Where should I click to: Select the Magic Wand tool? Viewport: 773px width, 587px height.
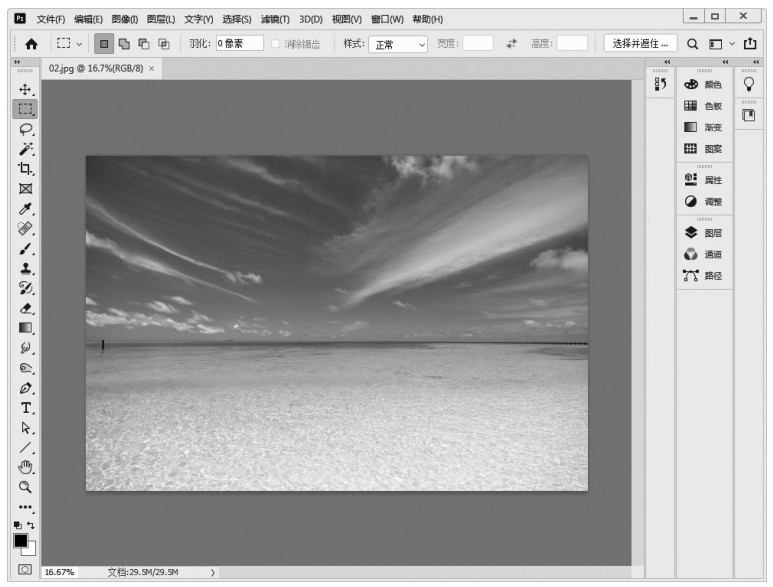25,148
